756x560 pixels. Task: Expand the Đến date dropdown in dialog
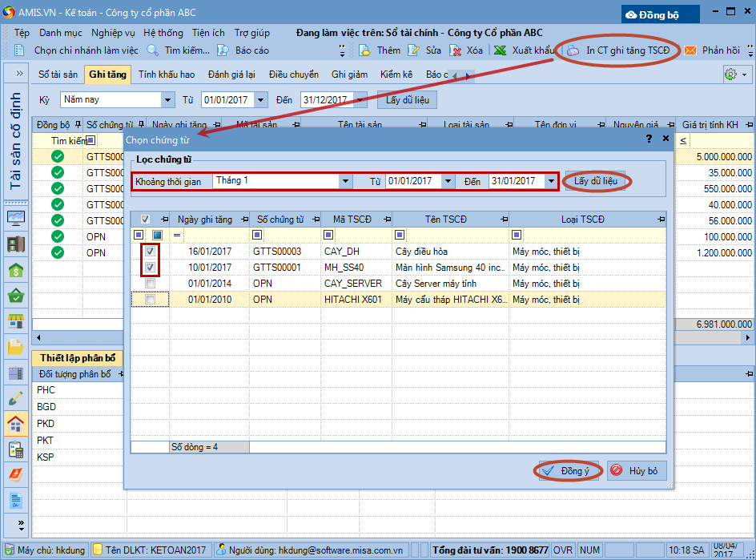tap(551, 182)
